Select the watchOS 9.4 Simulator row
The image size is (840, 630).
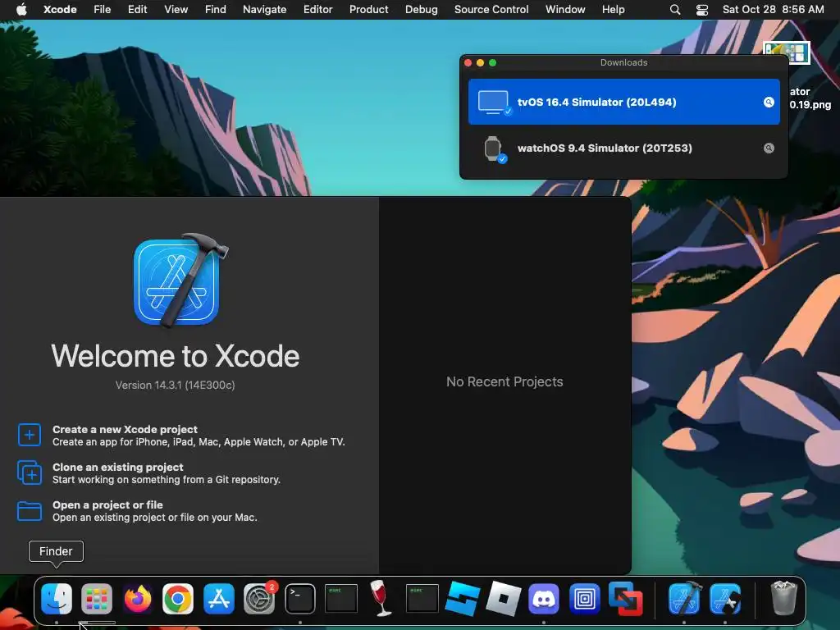pyautogui.click(x=624, y=148)
